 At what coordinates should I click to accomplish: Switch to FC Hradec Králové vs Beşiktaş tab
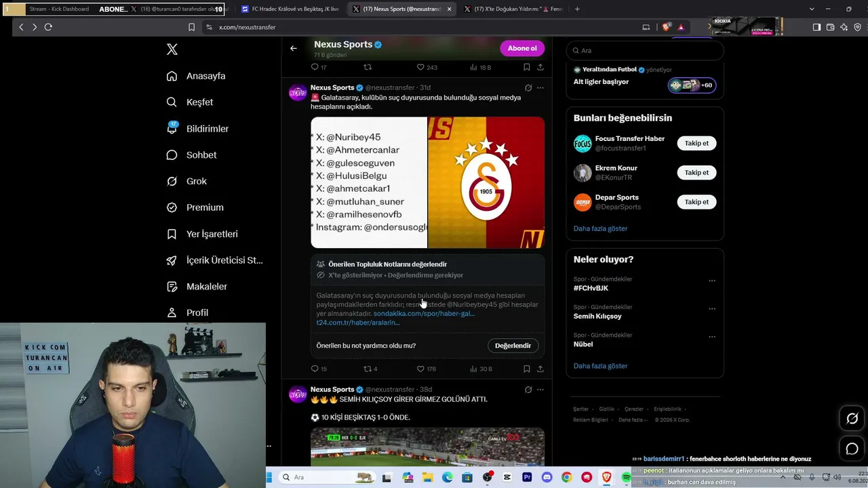290,9
